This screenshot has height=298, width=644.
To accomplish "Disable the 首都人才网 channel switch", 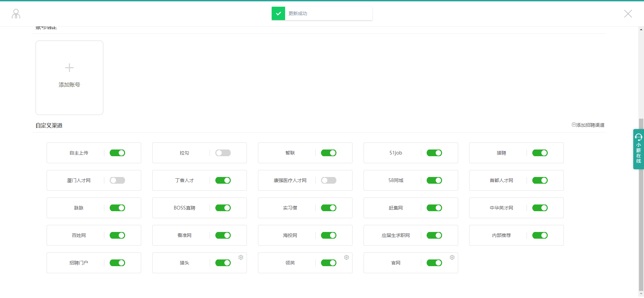I will [540, 180].
